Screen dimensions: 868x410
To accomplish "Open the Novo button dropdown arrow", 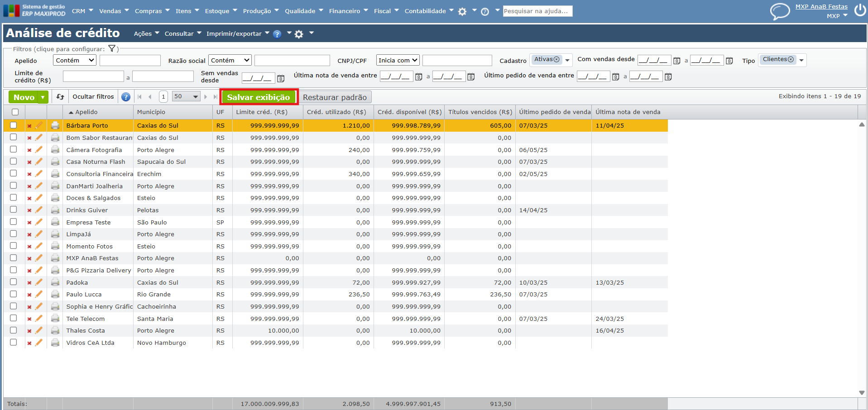I will click(x=43, y=97).
